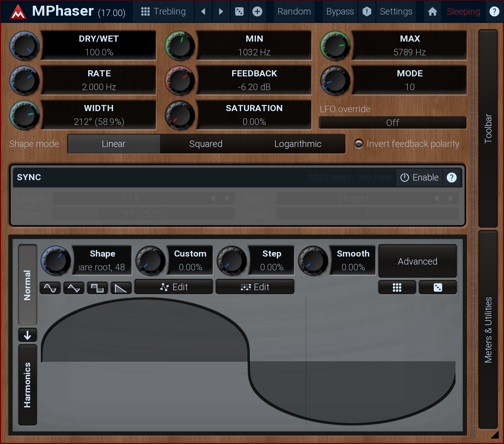The width and height of the screenshot is (504, 444).
Task: Toggle Invert feedback polarity
Action: pos(359,144)
